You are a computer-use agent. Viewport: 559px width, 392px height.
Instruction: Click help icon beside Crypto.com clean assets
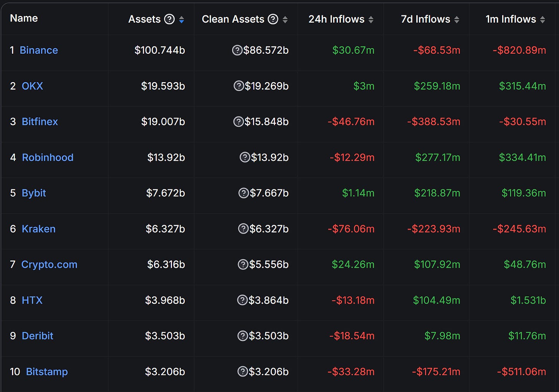pyautogui.click(x=243, y=264)
